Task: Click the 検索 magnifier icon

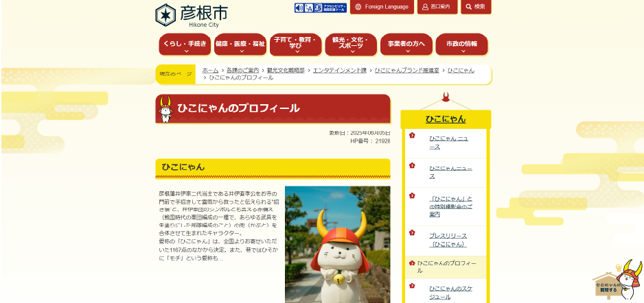Action: [468, 7]
